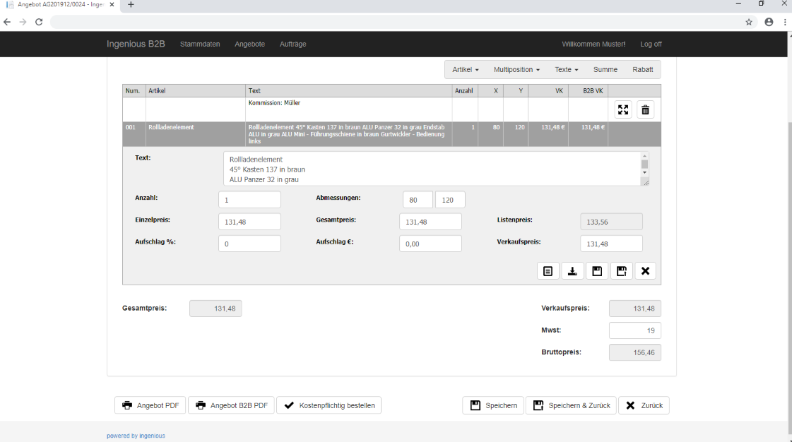This screenshot has height=442, width=792.
Task: Open Aufträge in the navigation bar
Action: pos(293,44)
